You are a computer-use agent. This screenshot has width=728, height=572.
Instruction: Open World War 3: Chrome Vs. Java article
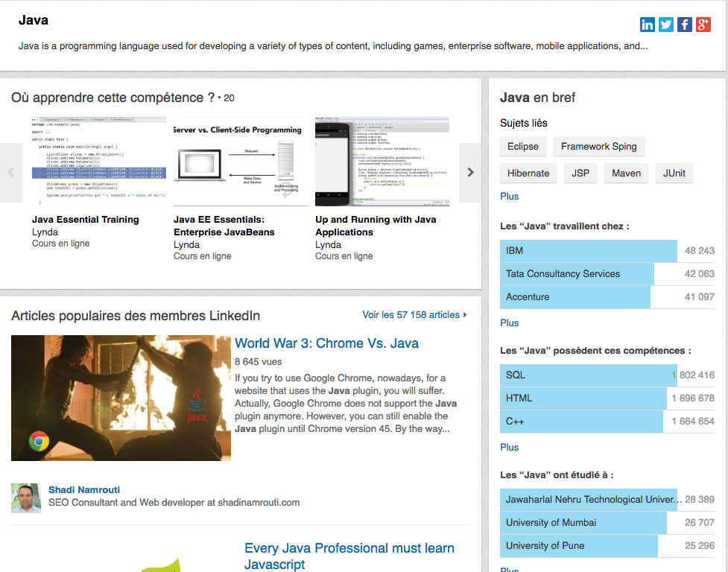point(326,343)
